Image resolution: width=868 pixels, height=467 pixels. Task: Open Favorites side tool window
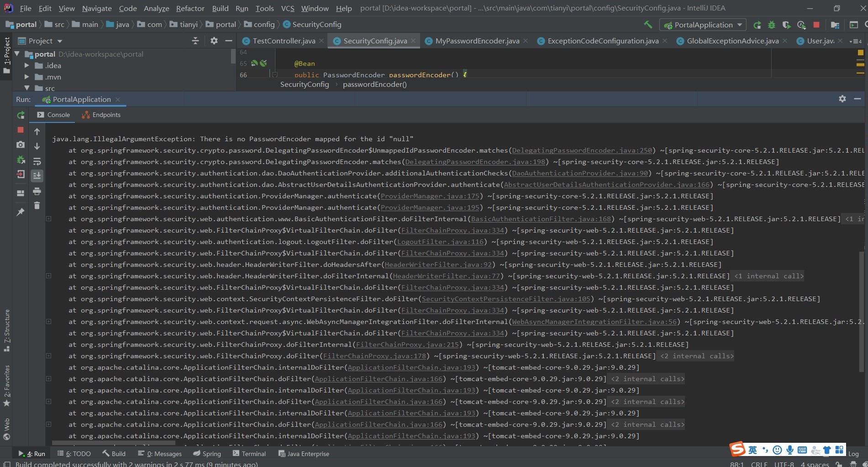tap(6, 385)
